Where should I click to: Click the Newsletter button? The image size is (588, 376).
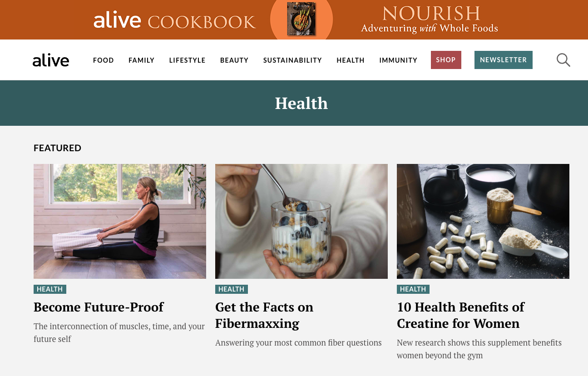click(x=504, y=60)
